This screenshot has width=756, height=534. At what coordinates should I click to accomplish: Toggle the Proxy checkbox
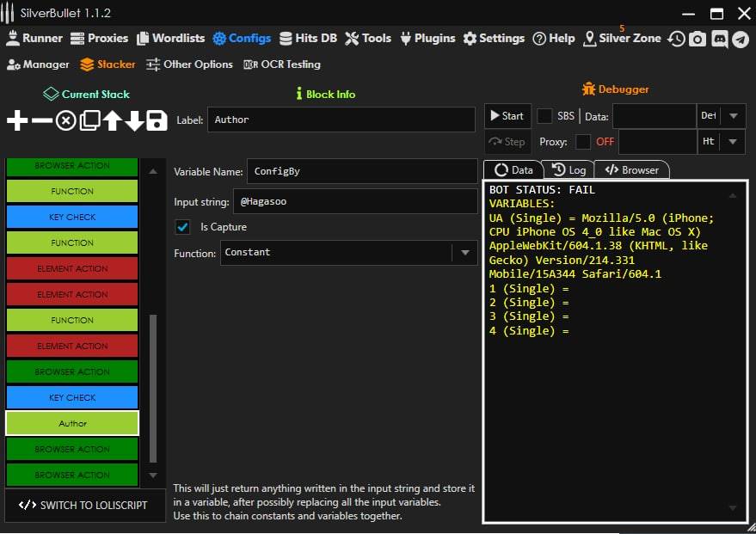583,142
